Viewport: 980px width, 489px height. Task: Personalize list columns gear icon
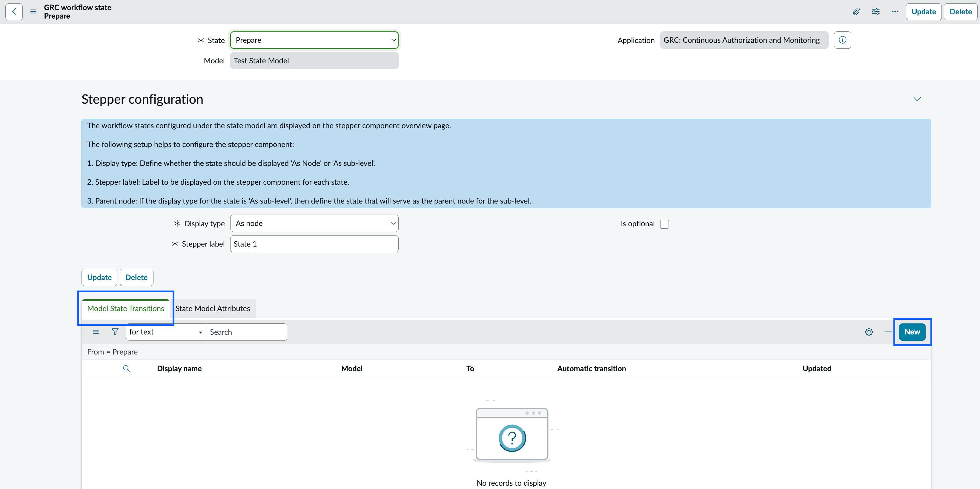(x=869, y=332)
